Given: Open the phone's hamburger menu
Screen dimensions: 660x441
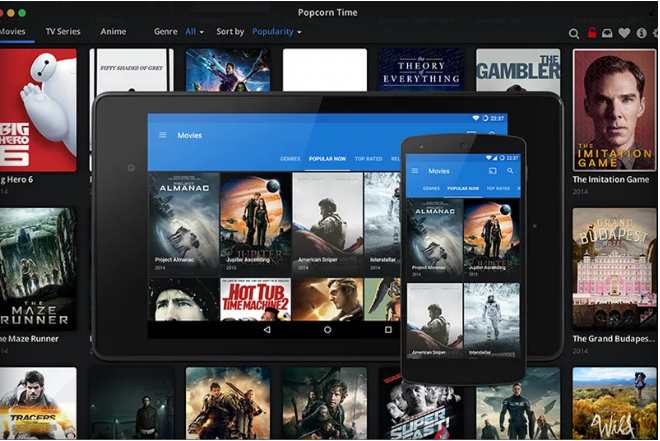Looking at the screenshot, I should point(415,171).
